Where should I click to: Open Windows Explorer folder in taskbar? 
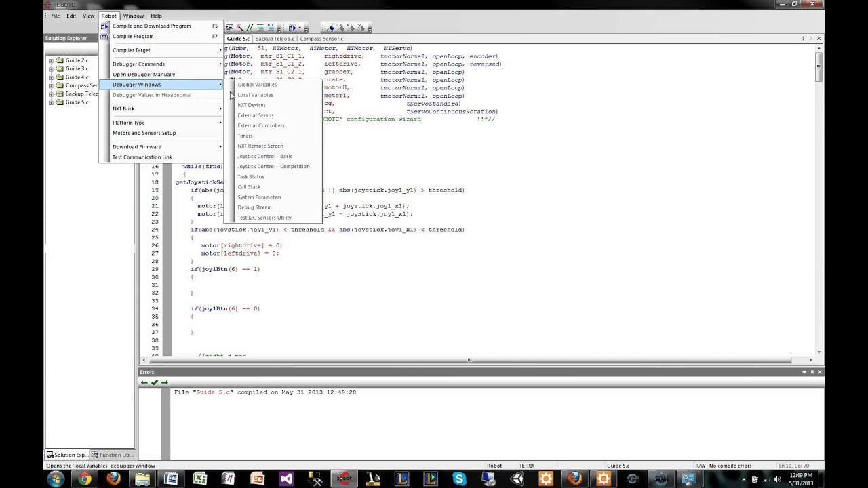point(142,479)
